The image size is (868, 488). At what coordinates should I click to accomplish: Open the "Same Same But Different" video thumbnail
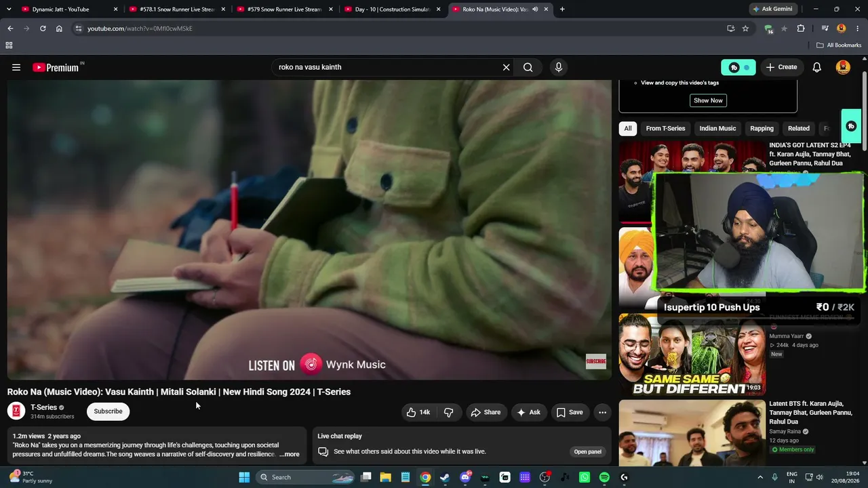[692, 354]
